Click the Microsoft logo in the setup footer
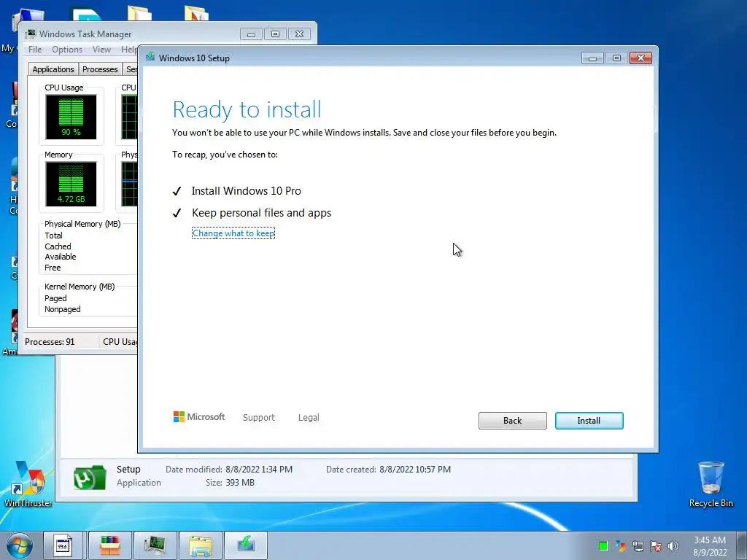The image size is (747, 560). point(199,417)
